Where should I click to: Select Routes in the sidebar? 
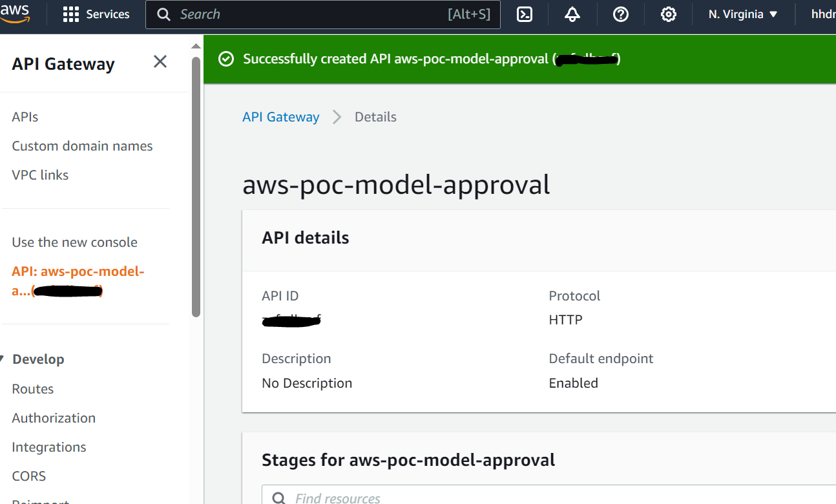pos(32,388)
